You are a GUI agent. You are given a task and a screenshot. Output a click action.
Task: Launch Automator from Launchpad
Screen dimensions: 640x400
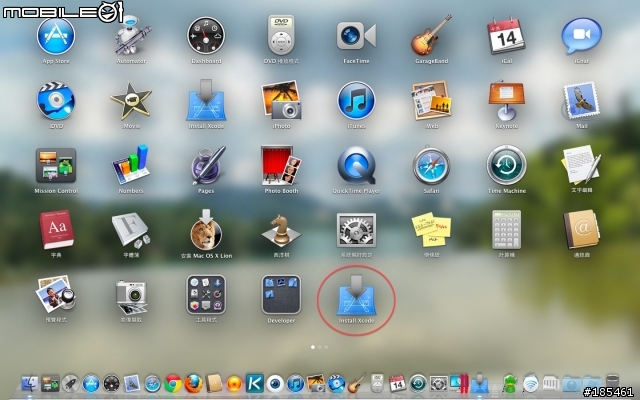point(131,36)
